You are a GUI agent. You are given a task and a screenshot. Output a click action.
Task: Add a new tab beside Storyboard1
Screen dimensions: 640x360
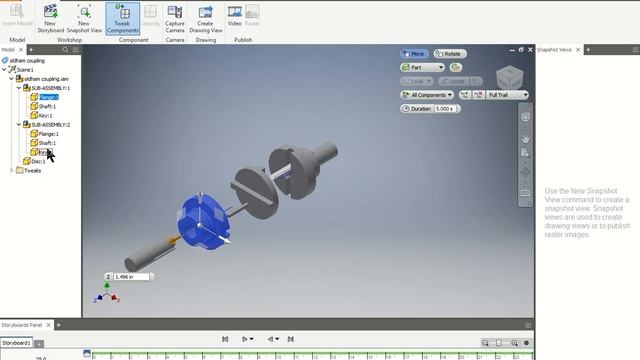click(x=39, y=344)
